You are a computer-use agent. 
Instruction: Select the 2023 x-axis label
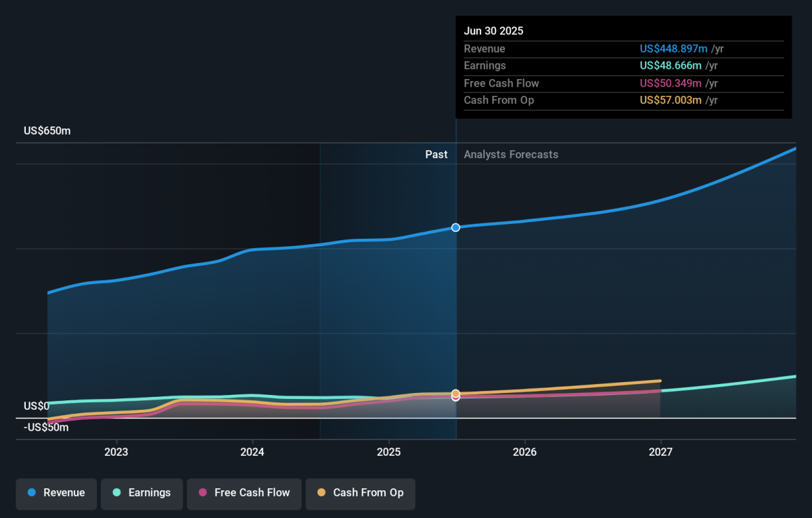coord(116,452)
